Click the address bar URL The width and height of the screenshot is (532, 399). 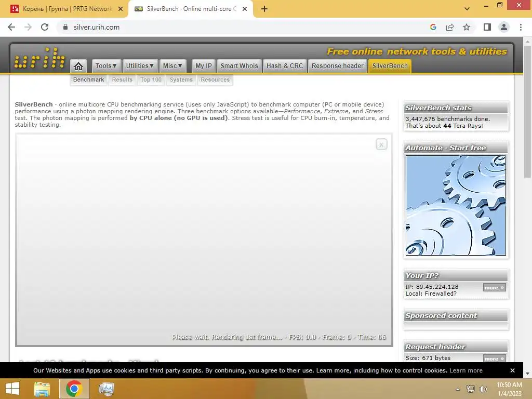pos(96,27)
